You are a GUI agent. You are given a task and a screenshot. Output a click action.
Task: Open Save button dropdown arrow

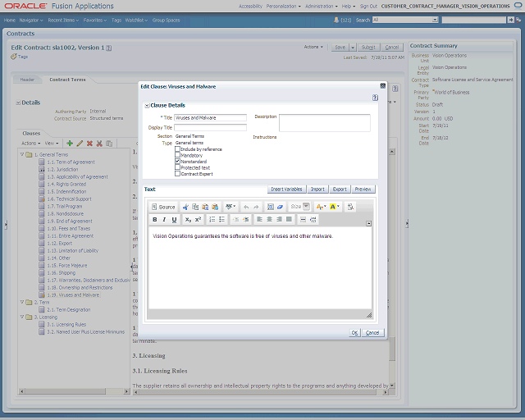click(x=353, y=48)
